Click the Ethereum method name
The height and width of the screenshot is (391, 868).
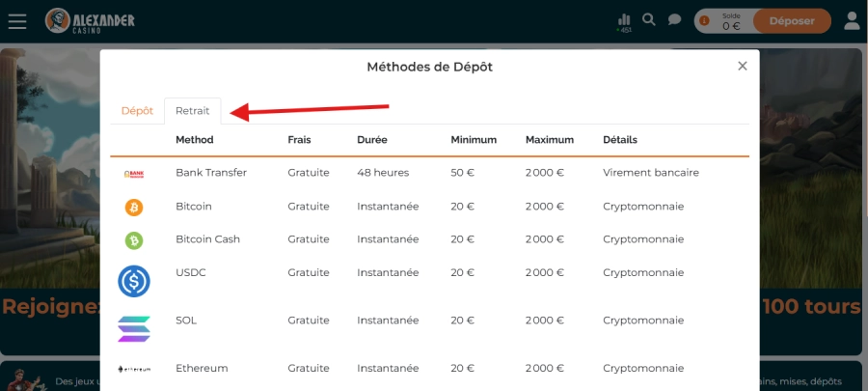(201, 368)
